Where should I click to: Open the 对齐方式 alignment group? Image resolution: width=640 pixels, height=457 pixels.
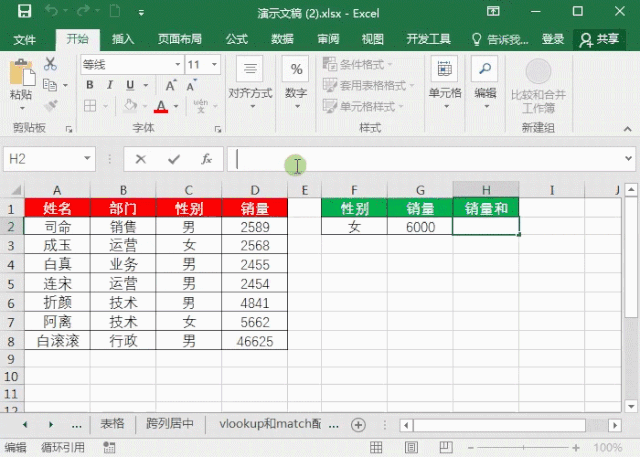pos(250,84)
